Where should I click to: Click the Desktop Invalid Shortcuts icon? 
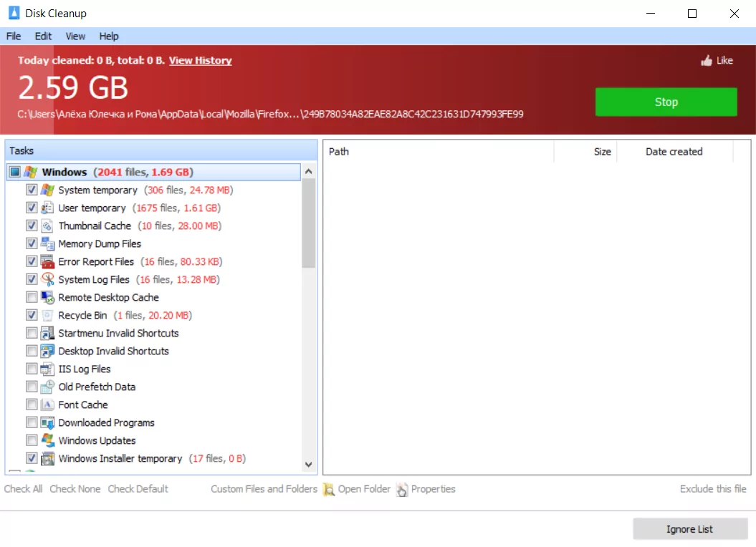pos(47,351)
